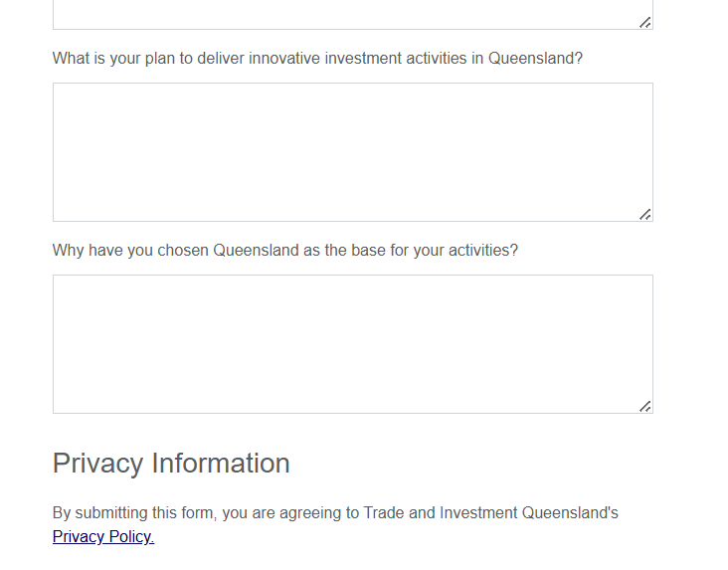Click the Privacy Information heading

171,464
